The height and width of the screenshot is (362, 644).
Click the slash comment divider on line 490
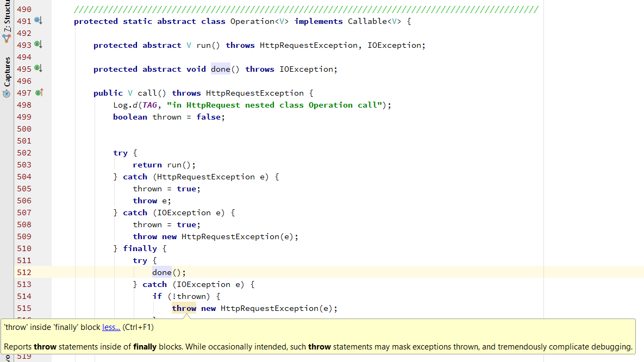coord(306,9)
